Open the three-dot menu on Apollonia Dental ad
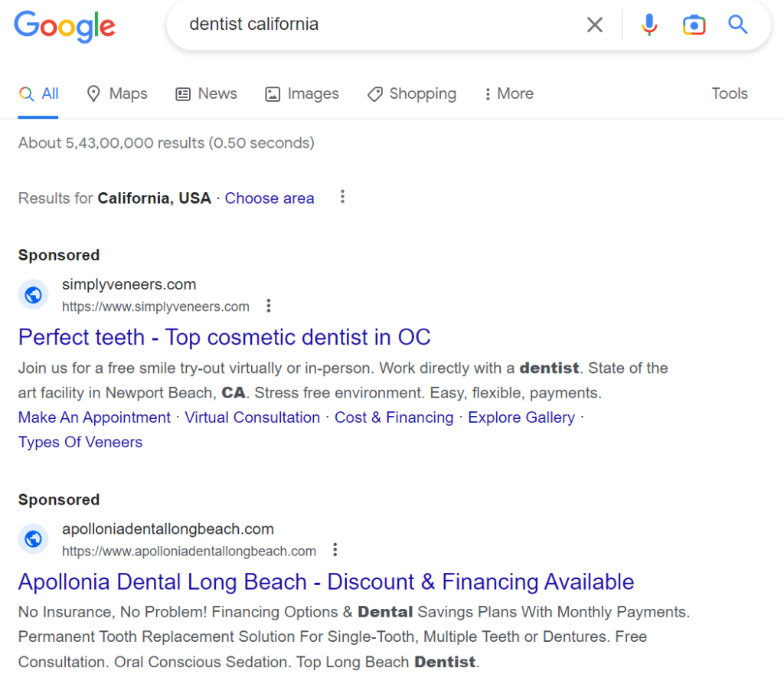784x674 pixels. point(335,549)
